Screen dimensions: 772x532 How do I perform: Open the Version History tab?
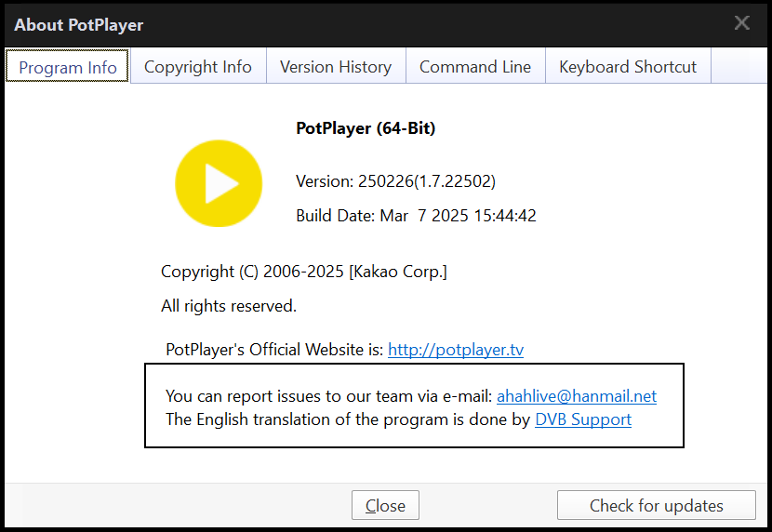click(x=336, y=66)
